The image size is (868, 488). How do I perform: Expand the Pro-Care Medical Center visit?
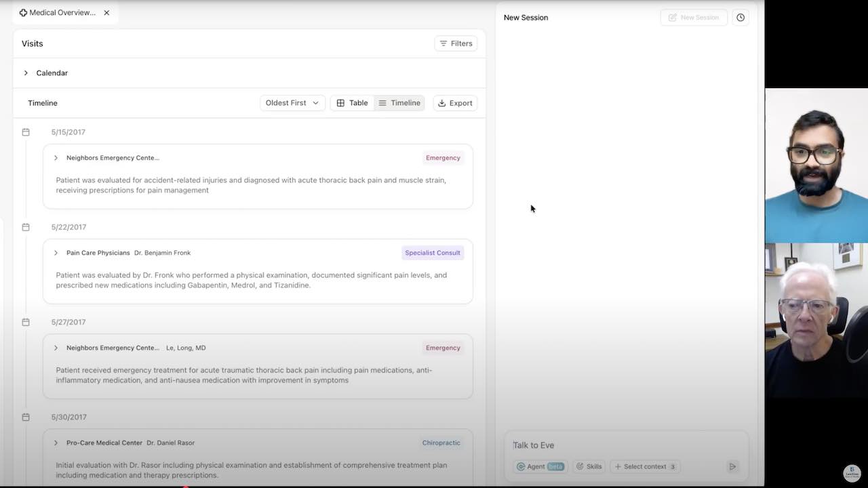[56, 443]
